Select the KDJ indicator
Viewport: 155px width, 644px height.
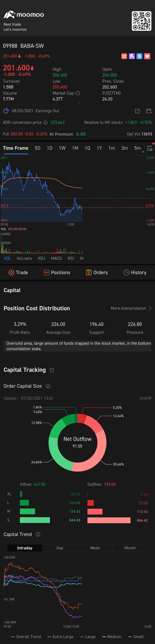click(x=41, y=258)
